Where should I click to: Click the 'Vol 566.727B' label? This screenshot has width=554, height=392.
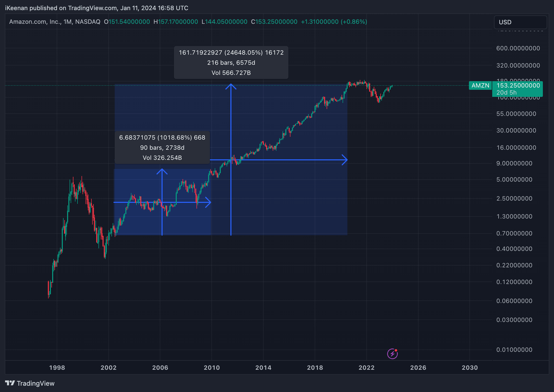(231, 73)
